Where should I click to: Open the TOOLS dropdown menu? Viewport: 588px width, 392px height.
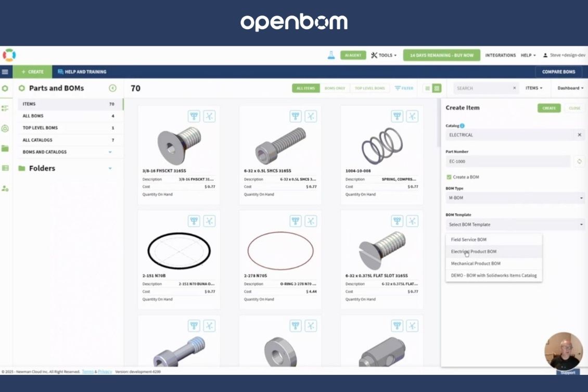click(x=384, y=55)
